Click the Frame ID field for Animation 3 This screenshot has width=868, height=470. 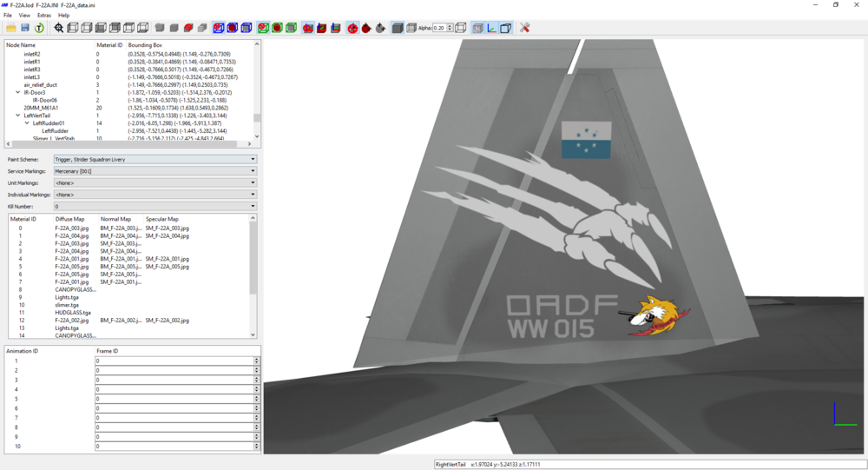tap(174, 380)
